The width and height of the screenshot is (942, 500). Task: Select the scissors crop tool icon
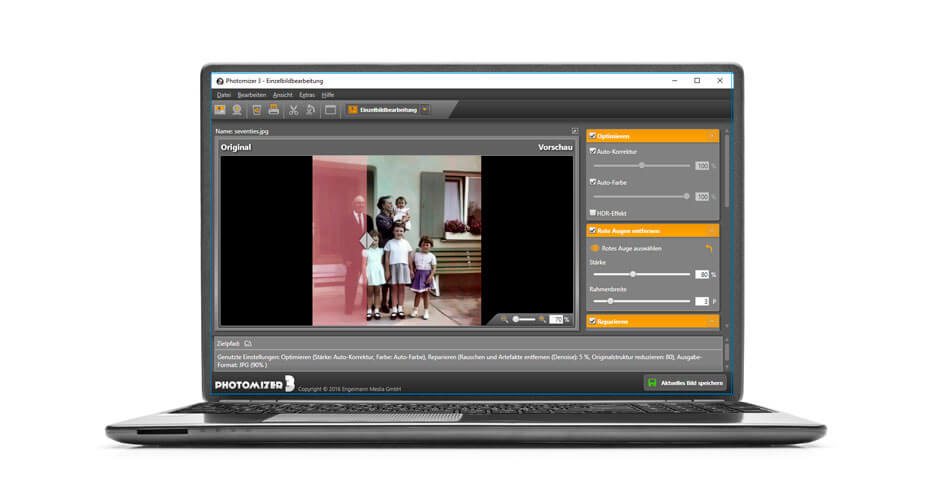294,109
